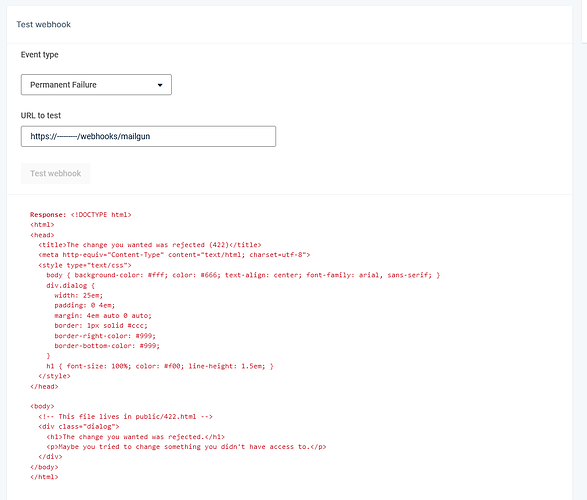Click the body background-color CSS line
587x500 pixels.
point(243,275)
